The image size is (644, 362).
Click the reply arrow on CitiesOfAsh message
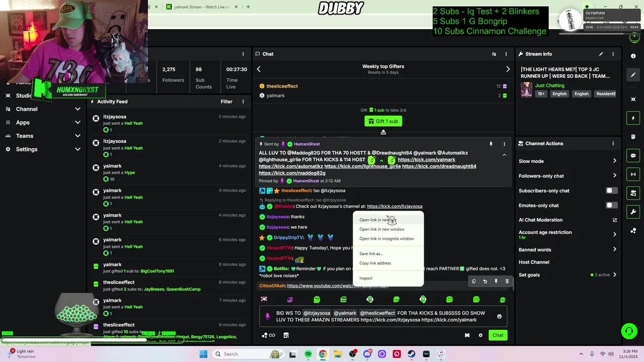[x=485, y=282]
